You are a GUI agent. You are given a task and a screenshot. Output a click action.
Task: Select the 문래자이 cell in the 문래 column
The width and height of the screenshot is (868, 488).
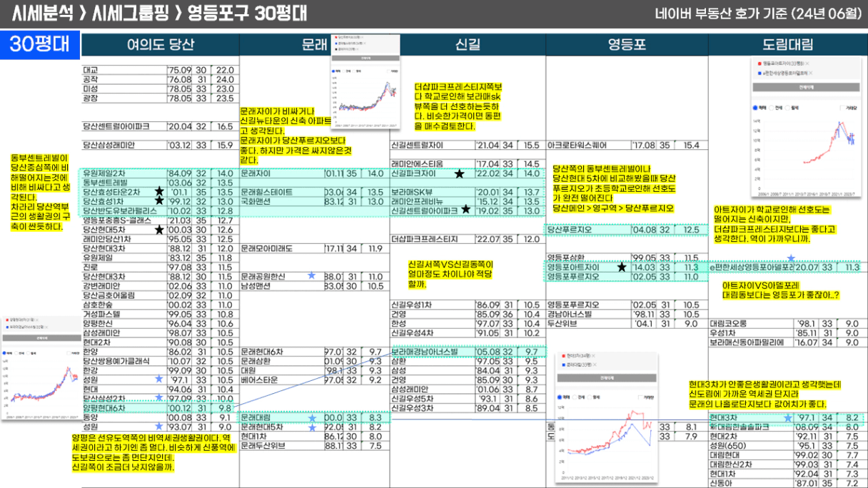coord(281,173)
